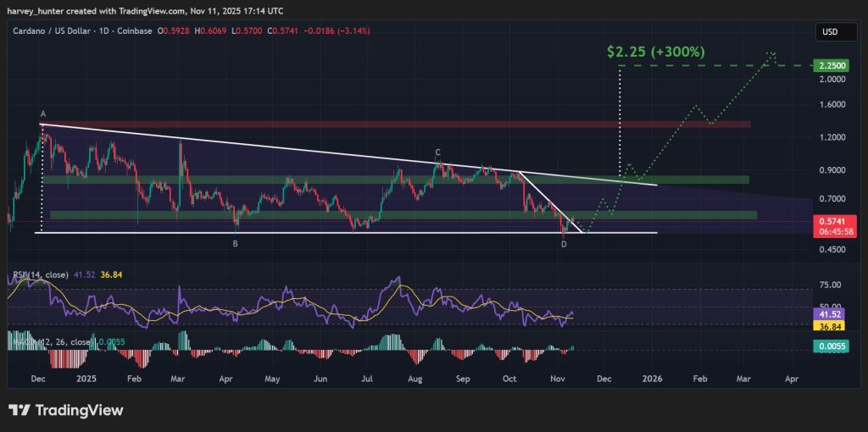Click the Coinbase exchange name in the header
The width and height of the screenshot is (868, 432).
point(131,31)
